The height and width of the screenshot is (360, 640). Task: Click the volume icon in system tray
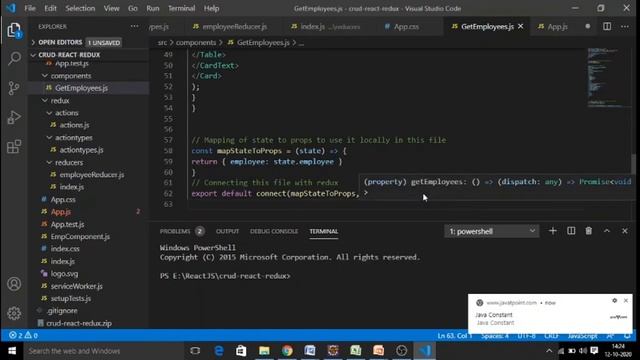pyautogui.click(x=583, y=351)
